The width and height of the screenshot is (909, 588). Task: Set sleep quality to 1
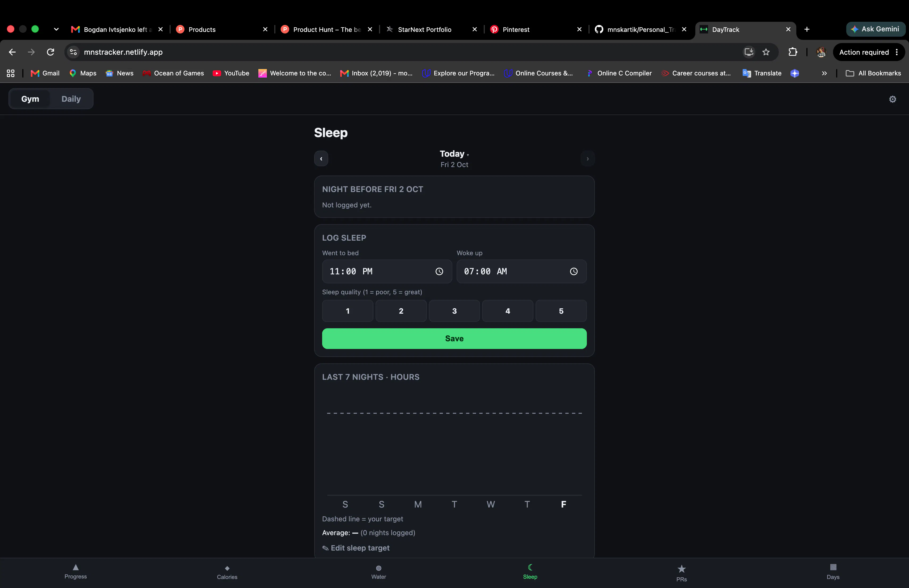tap(348, 311)
